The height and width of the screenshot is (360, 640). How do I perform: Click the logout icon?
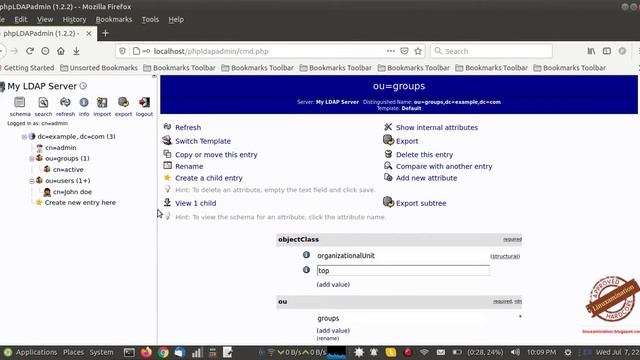point(144,102)
